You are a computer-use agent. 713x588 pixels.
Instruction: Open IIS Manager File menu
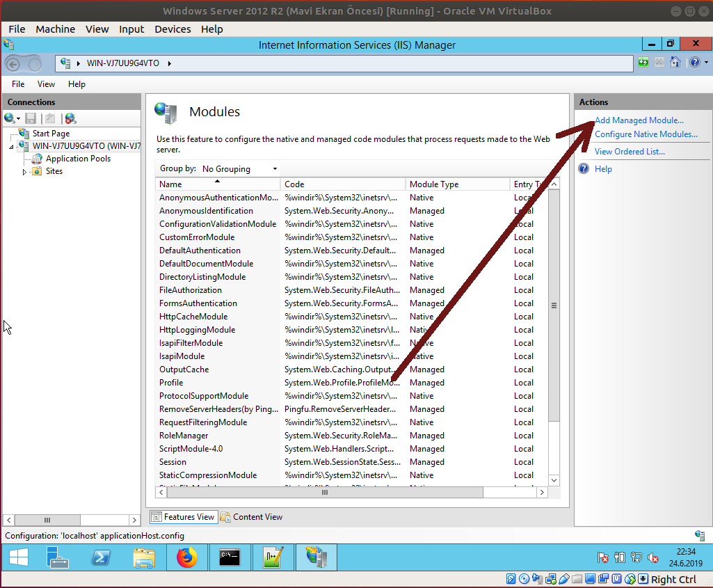pos(18,84)
